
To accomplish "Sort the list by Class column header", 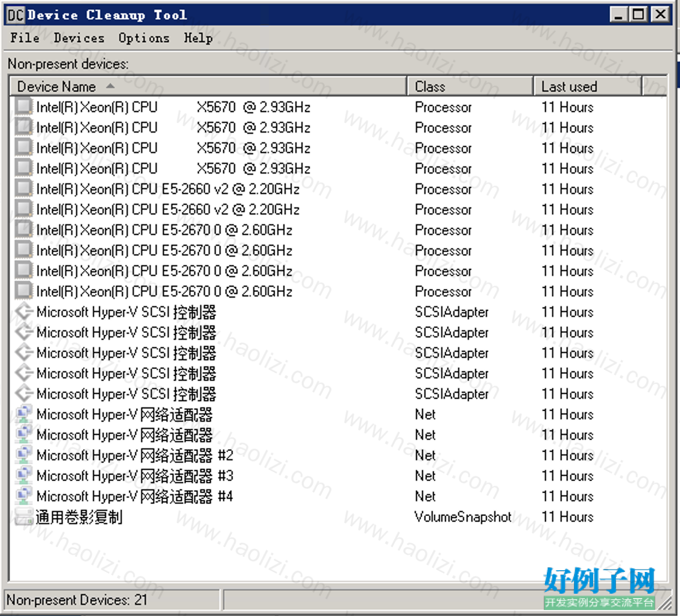I will pyautogui.click(x=470, y=86).
